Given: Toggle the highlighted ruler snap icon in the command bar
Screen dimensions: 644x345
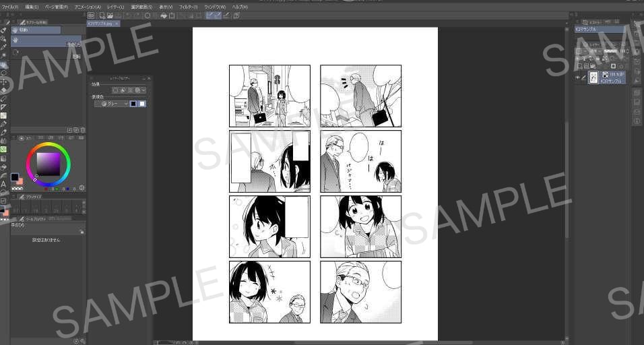Looking at the screenshot, I should point(210,15).
